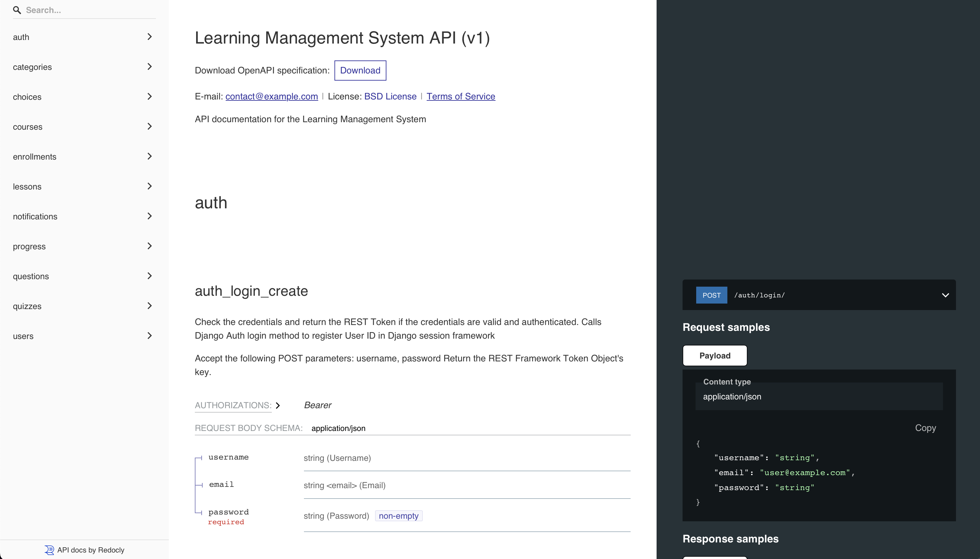Expand the courses sidebar chevron

click(150, 127)
